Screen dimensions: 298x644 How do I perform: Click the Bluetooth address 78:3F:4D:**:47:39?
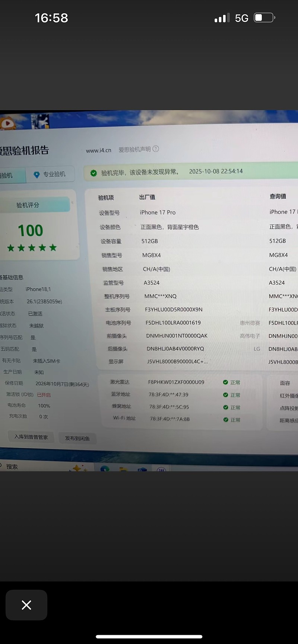[x=169, y=394]
